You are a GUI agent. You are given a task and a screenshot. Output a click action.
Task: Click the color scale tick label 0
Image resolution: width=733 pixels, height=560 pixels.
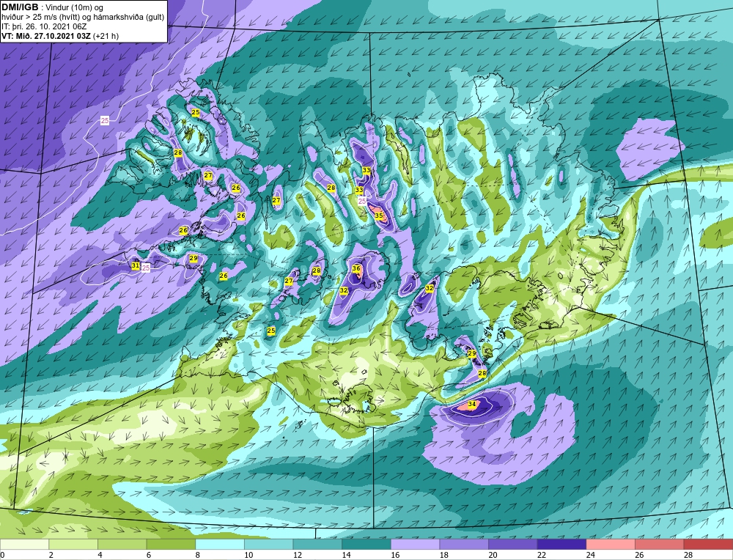tap(3, 555)
